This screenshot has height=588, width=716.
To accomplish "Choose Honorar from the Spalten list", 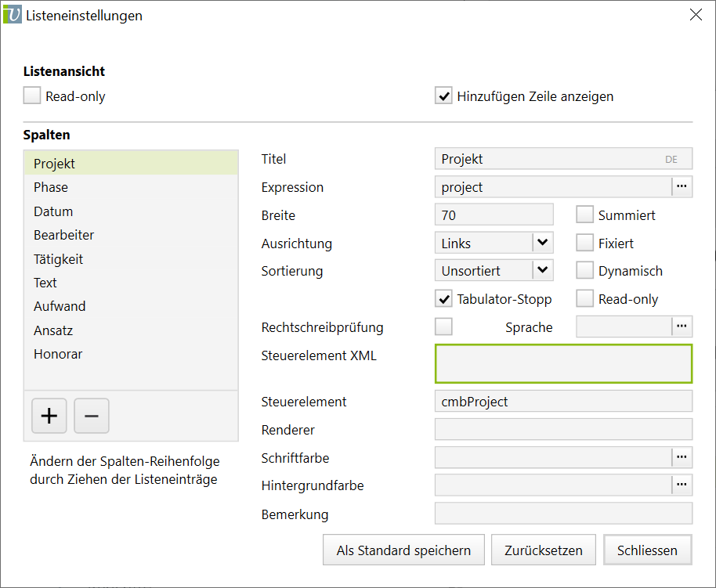I will [58, 354].
